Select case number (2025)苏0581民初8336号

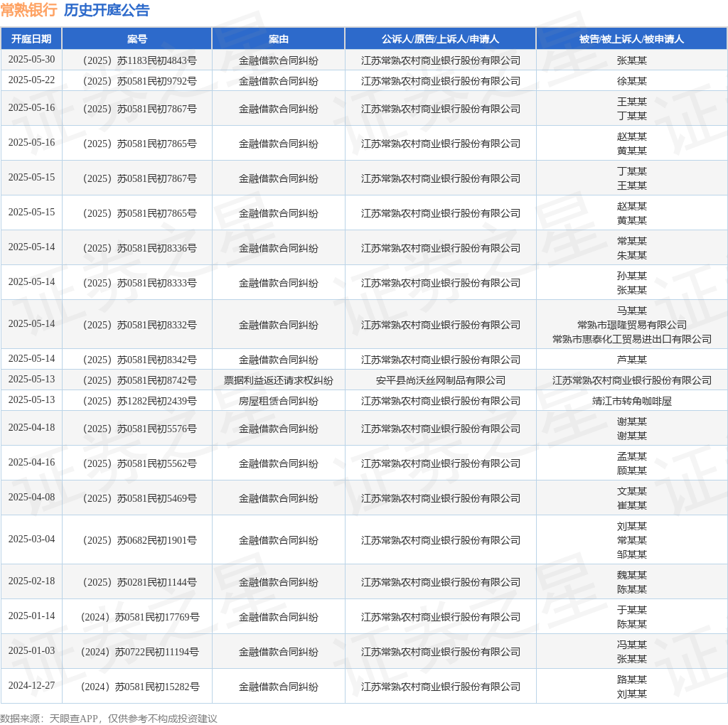[139, 248]
